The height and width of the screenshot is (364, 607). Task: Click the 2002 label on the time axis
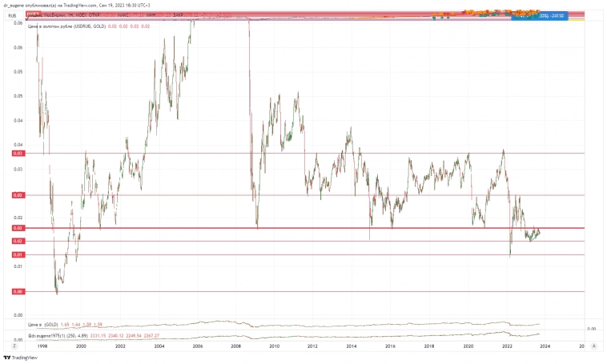tap(120, 346)
